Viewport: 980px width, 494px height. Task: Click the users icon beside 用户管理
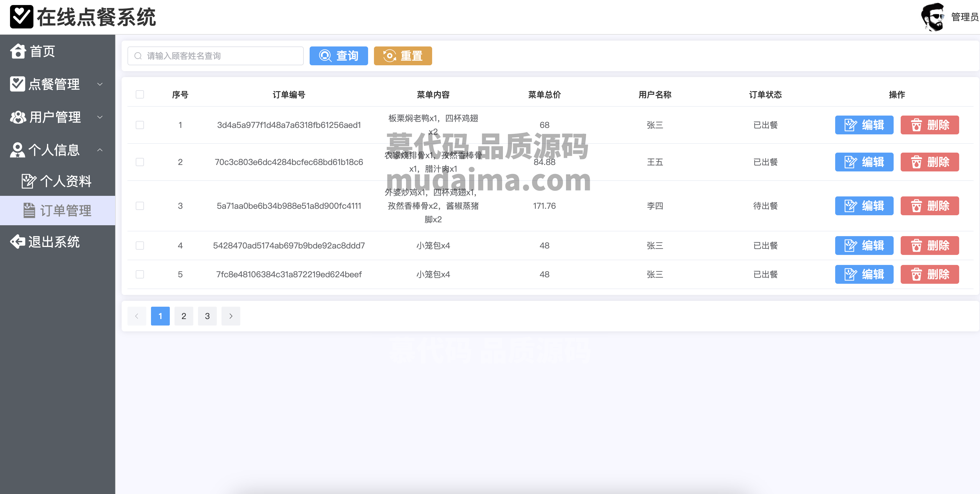click(x=18, y=117)
